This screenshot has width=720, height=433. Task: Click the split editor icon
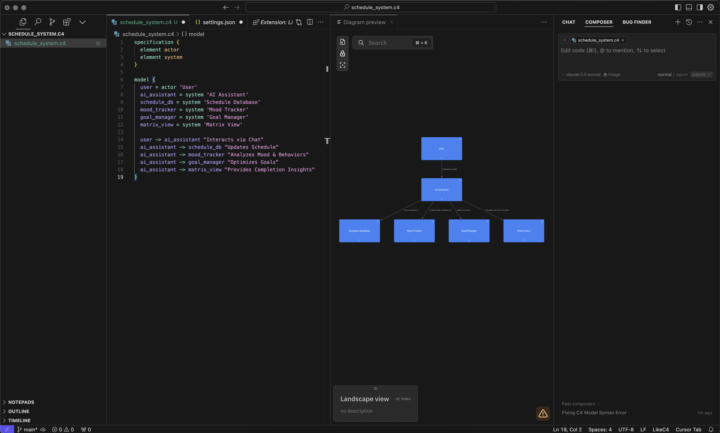click(x=310, y=21)
